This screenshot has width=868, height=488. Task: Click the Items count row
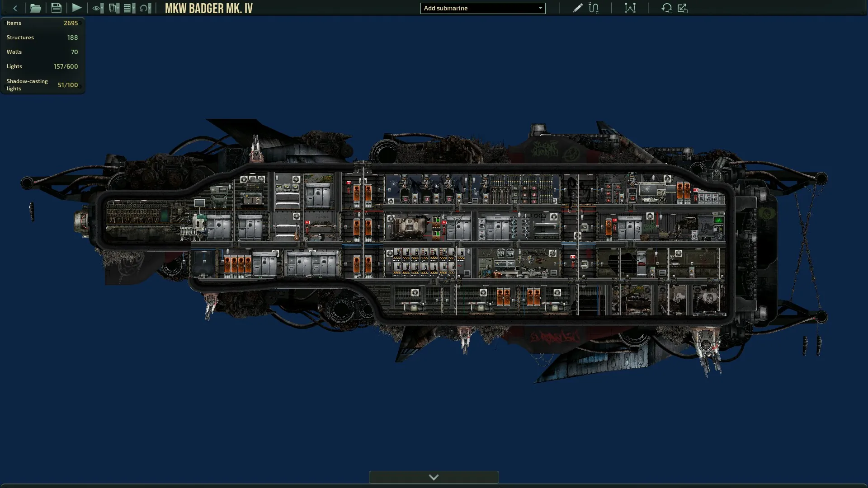(x=42, y=23)
